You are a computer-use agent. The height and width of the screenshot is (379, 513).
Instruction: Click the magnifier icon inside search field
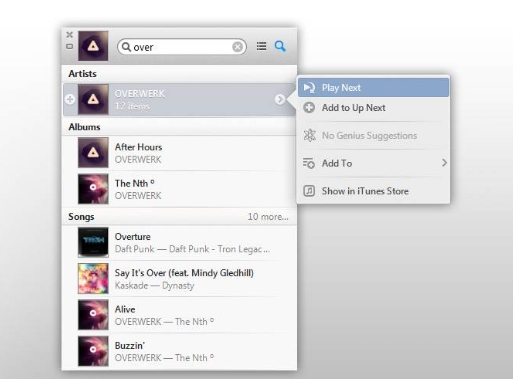pyautogui.click(x=126, y=47)
